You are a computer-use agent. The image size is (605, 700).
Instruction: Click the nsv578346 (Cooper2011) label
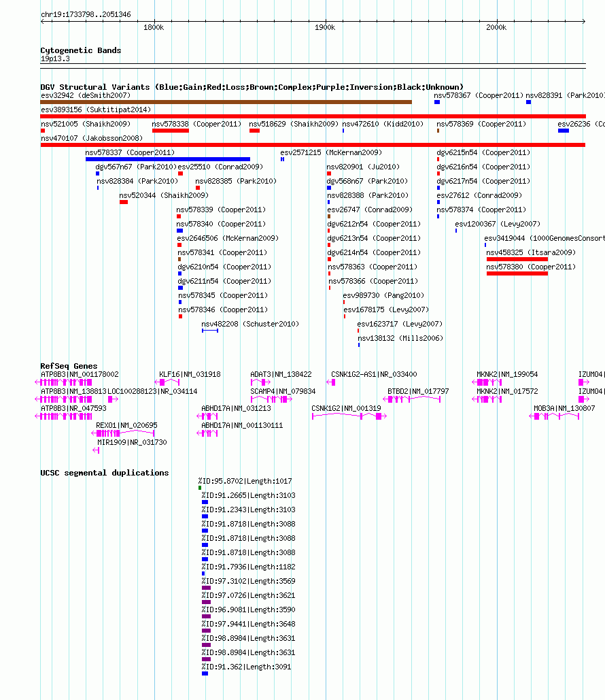[x=223, y=310]
